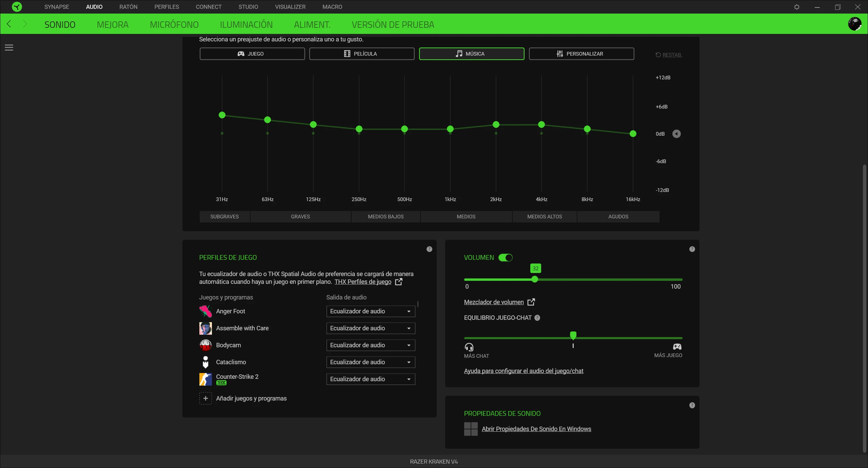The image size is (868, 468).
Task: Switch to Versión de Prueba tab
Action: point(393,24)
